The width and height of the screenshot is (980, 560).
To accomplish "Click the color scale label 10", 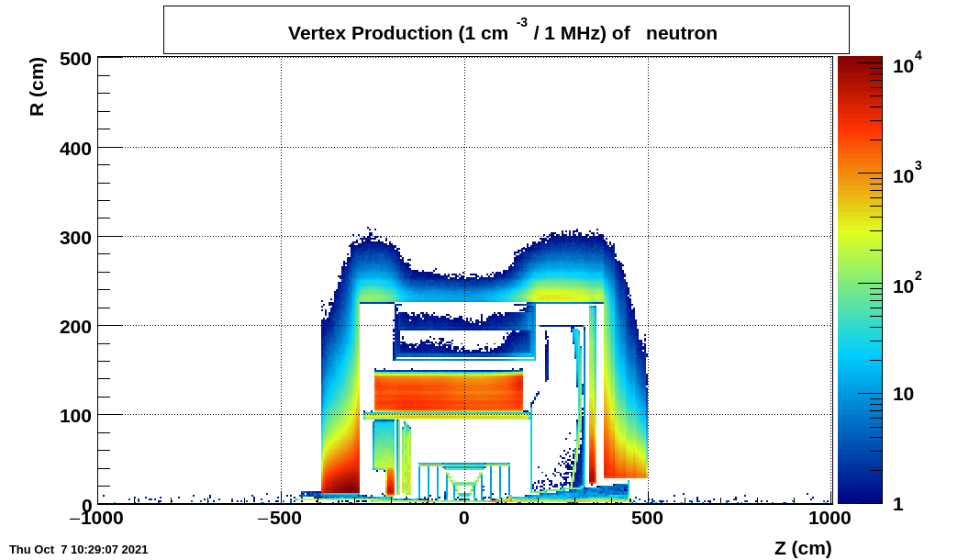I will click(903, 395).
